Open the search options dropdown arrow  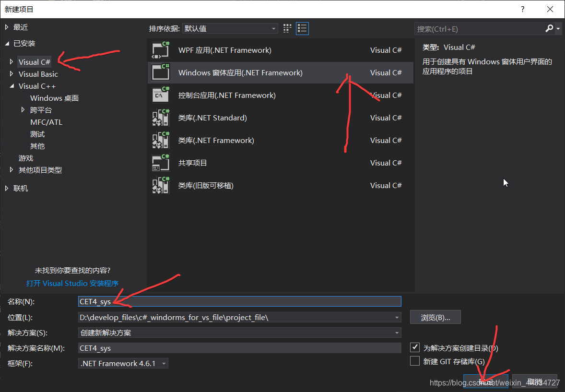(x=558, y=28)
